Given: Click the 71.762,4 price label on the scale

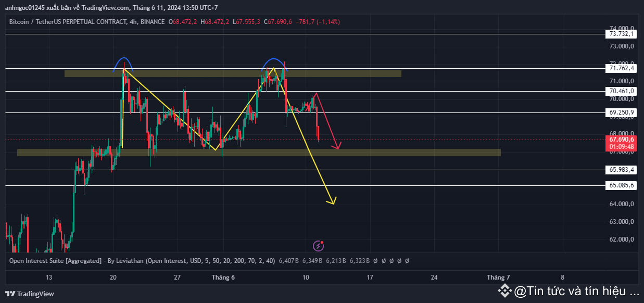Looking at the screenshot, I should tap(621, 68).
